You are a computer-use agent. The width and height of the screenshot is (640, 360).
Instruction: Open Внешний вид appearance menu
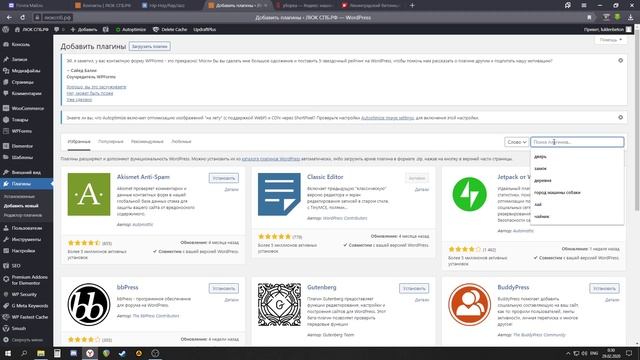(x=26, y=172)
